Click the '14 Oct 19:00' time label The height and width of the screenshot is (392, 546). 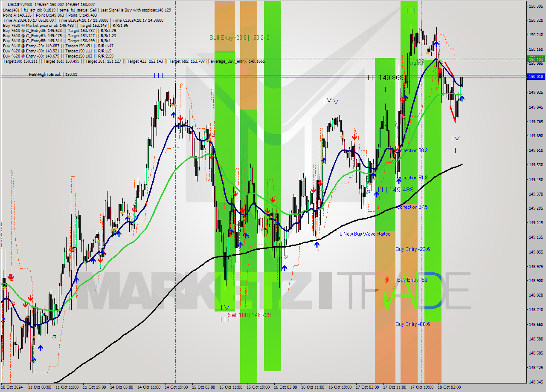(176, 387)
